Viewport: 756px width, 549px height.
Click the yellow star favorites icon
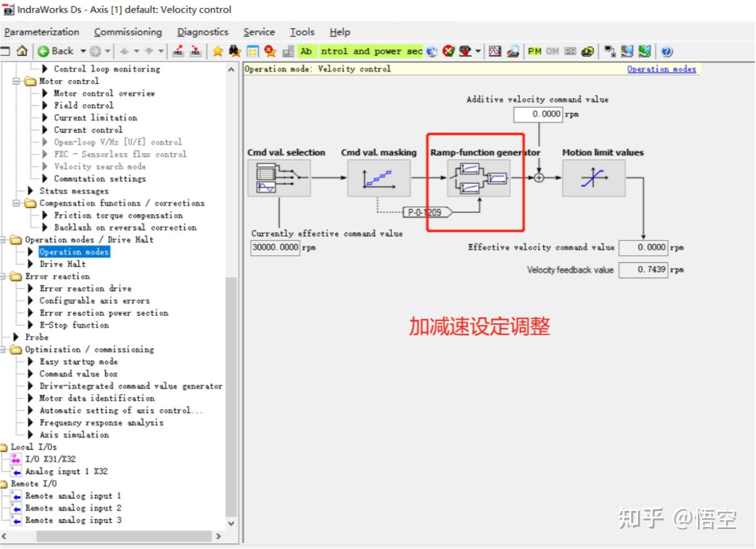coord(218,52)
